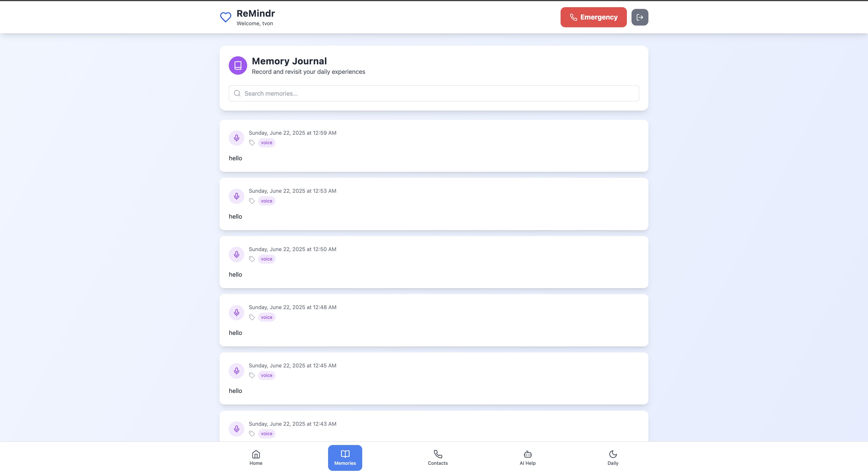Viewport: 868px width, 474px height.
Task: Click the magnifier icon in search box
Action: pyautogui.click(x=237, y=93)
